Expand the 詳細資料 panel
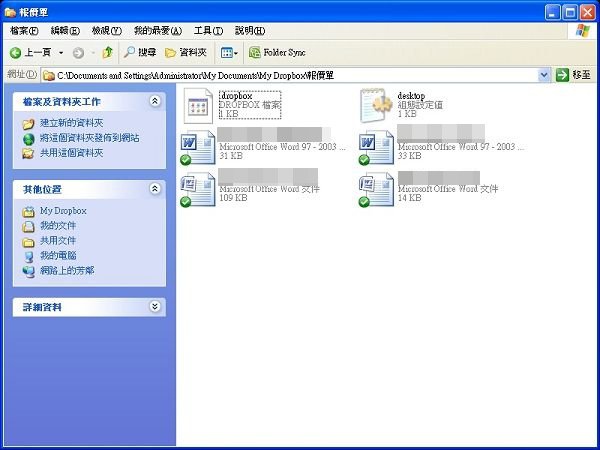 154,307
